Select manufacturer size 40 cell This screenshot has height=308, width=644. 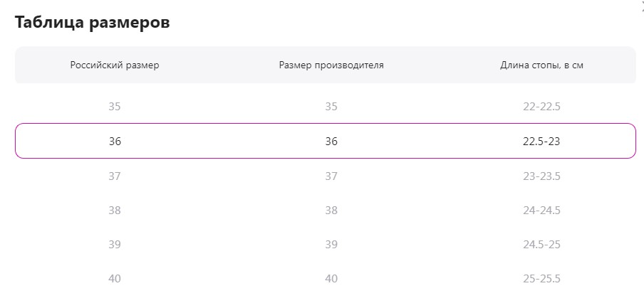coord(331,278)
